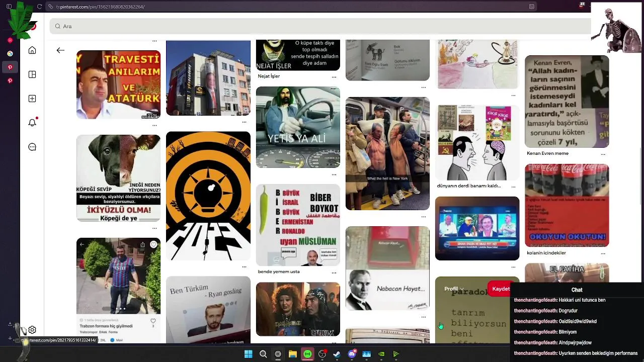The height and width of the screenshot is (362, 644).
Task: Open the bende yemem usta title link
Action: click(279, 271)
